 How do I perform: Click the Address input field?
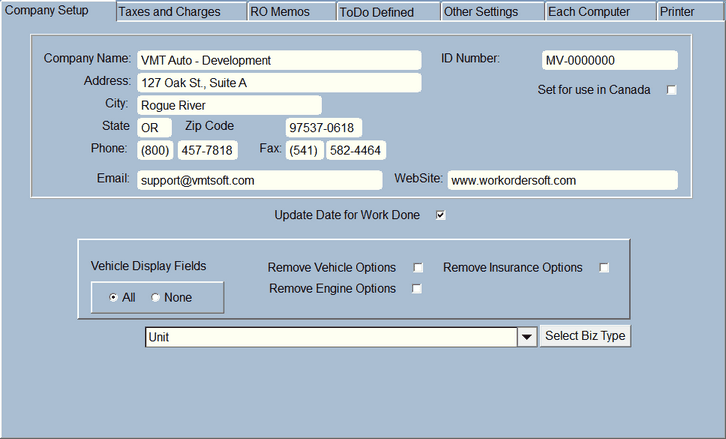[279, 83]
